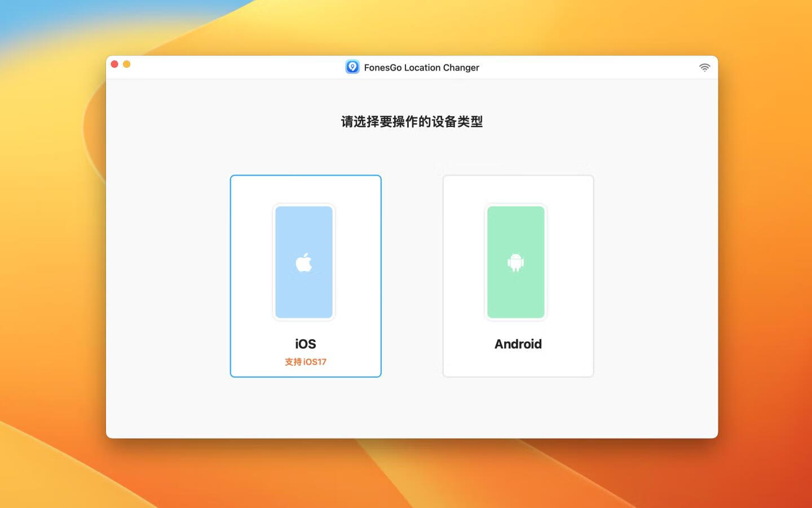
Task: Select the Android device card
Action: [x=518, y=276]
